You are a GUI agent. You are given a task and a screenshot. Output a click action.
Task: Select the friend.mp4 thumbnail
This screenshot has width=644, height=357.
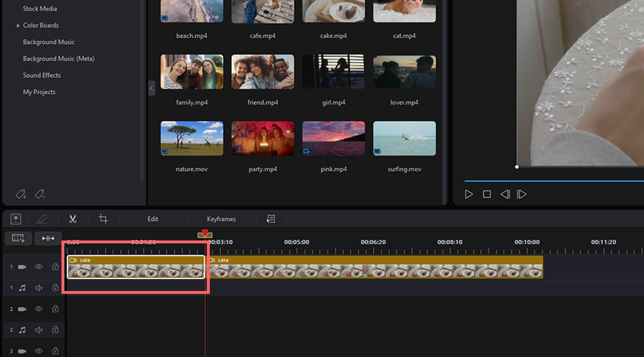[263, 72]
